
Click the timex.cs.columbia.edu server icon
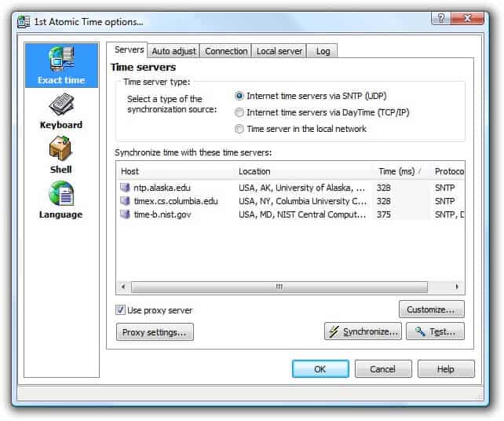[124, 201]
